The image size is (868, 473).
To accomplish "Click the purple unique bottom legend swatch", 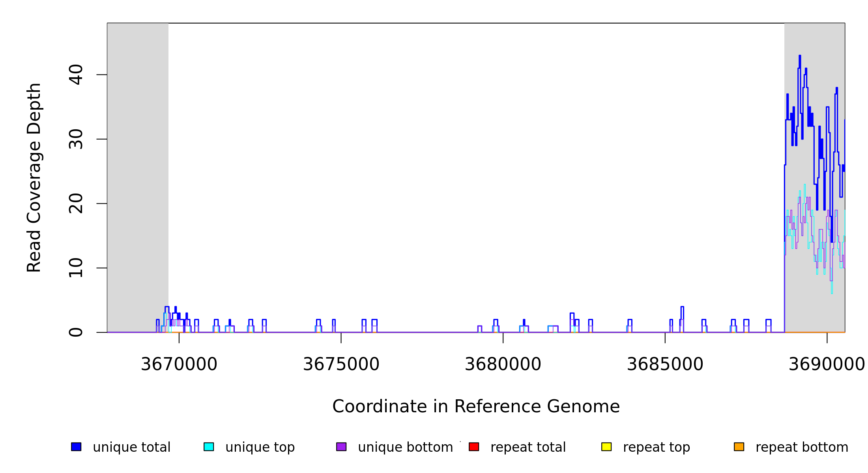I will tap(341, 447).
